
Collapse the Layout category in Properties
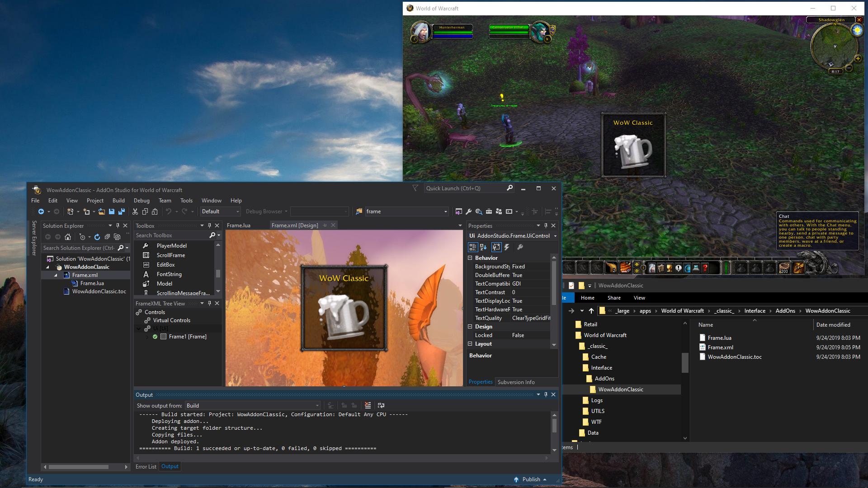[x=470, y=344]
